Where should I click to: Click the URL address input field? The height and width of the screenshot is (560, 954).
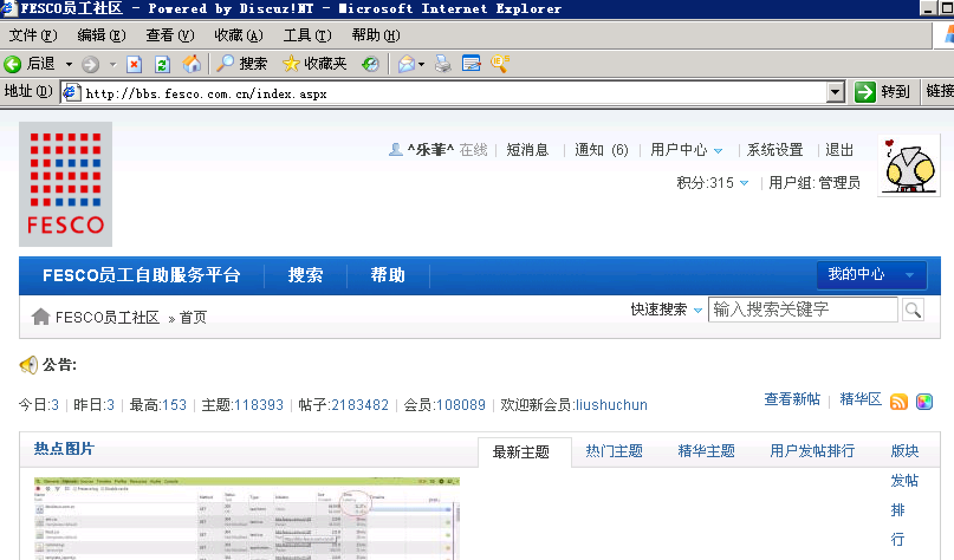(x=454, y=93)
